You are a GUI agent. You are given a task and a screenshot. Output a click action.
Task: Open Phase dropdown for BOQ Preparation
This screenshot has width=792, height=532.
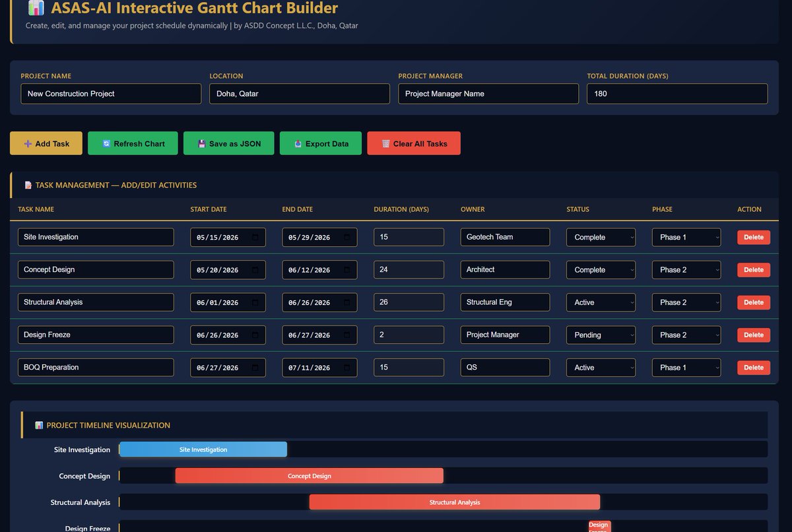[x=686, y=368]
